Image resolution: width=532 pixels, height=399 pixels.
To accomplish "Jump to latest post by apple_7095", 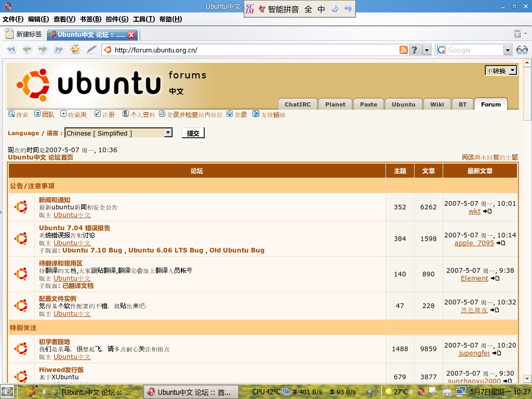I will pyautogui.click(x=501, y=243).
